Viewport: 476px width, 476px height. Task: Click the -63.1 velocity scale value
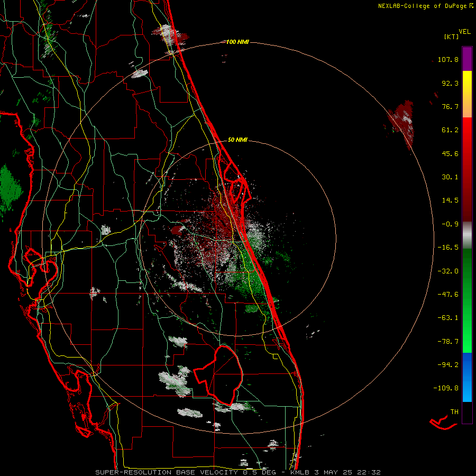448,318
